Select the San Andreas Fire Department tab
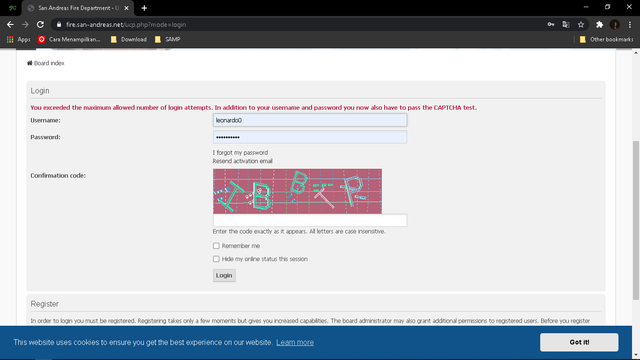Image resolution: width=640 pixels, height=360 pixels. point(78,8)
